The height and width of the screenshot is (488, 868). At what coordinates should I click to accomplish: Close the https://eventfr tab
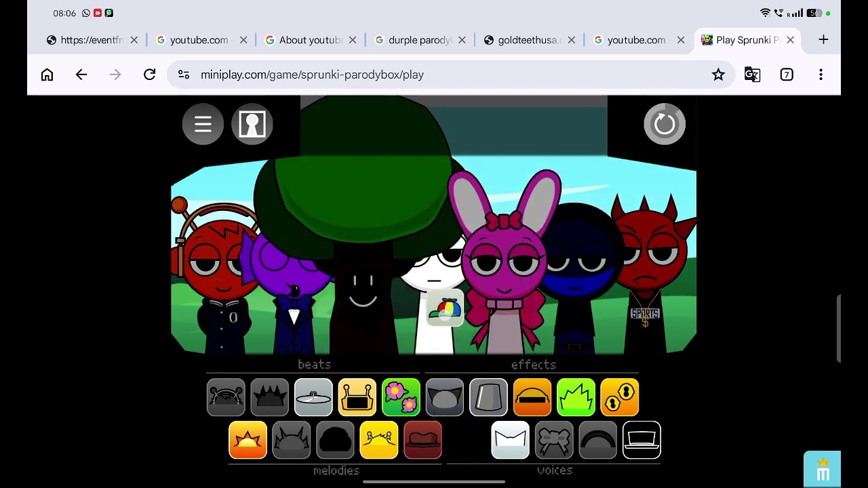(x=134, y=40)
